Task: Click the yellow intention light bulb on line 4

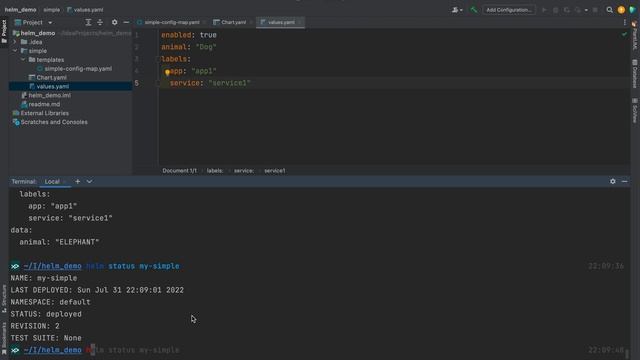Action: [167, 72]
